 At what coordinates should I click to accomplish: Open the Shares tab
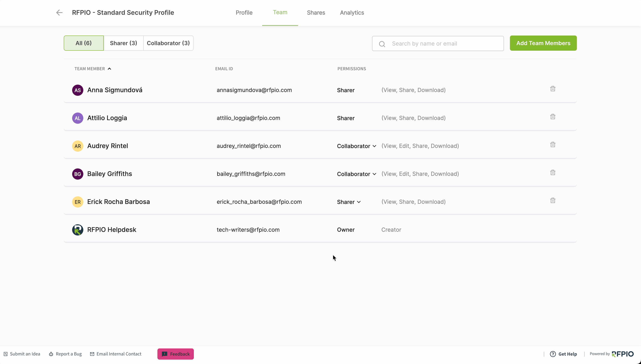(x=316, y=13)
